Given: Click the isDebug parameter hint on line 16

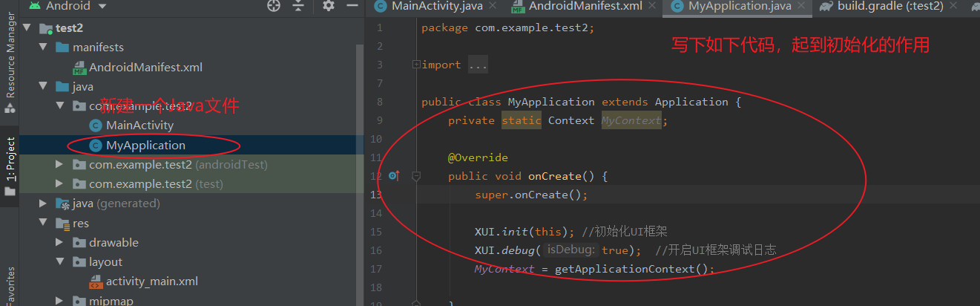Looking at the screenshot, I should 570,250.
